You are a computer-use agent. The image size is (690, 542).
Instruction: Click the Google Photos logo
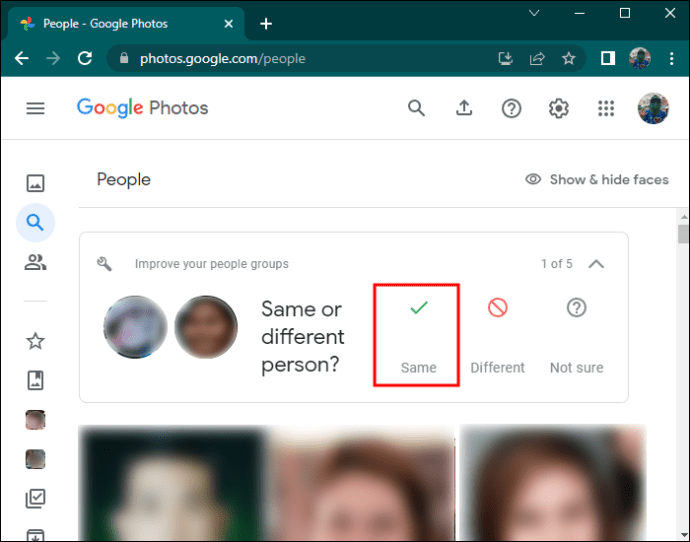[142, 108]
